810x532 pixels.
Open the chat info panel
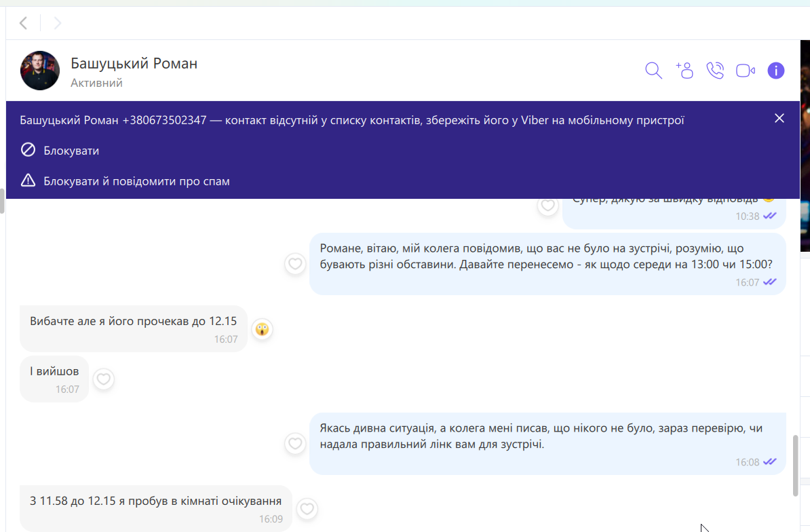pos(776,71)
